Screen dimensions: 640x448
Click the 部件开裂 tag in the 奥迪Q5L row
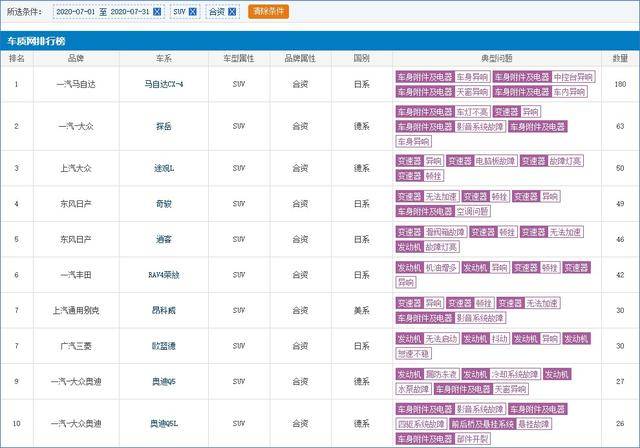click(472, 439)
